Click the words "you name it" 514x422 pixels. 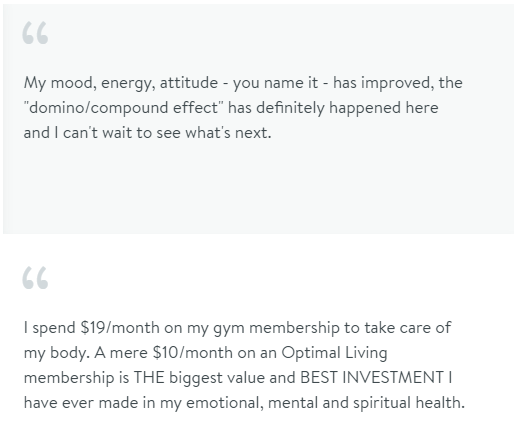click(275, 83)
